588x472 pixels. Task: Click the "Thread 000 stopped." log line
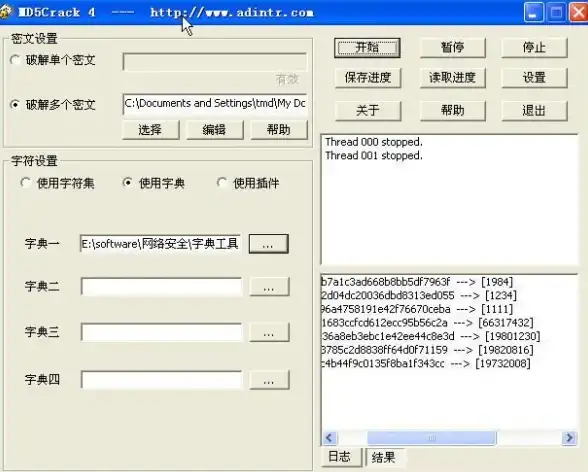pyautogui.click(x=374, y=142)
